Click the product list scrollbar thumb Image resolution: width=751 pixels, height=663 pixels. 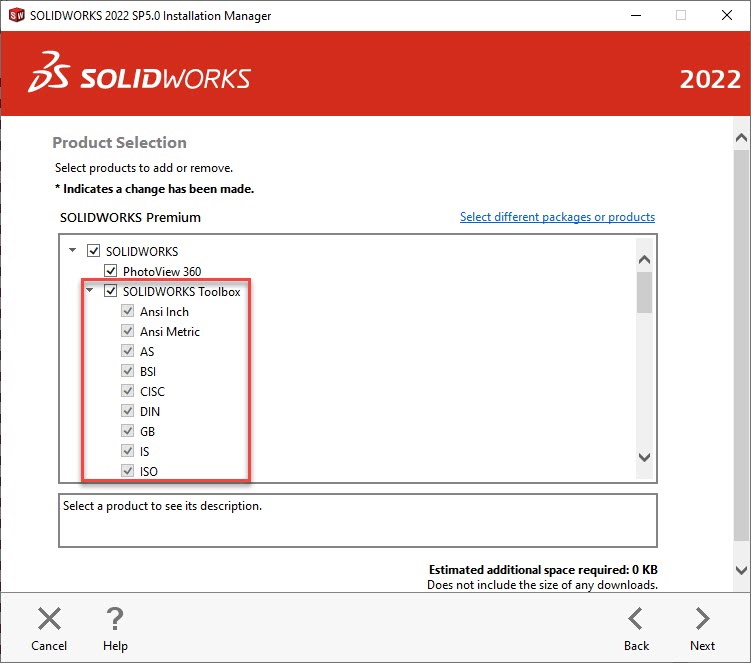pos(644,292)
